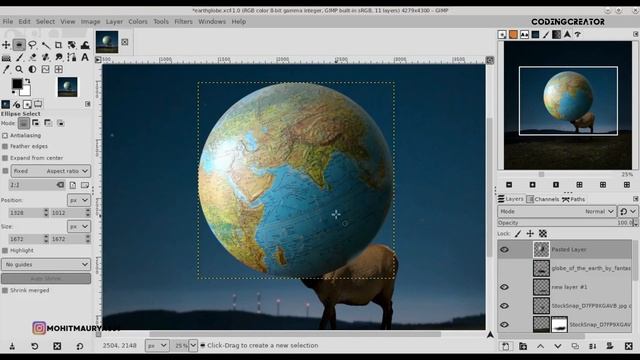Switch to the Paths tab
The width and height of the screenshot is (640, 360).
[x=573, y=199]
